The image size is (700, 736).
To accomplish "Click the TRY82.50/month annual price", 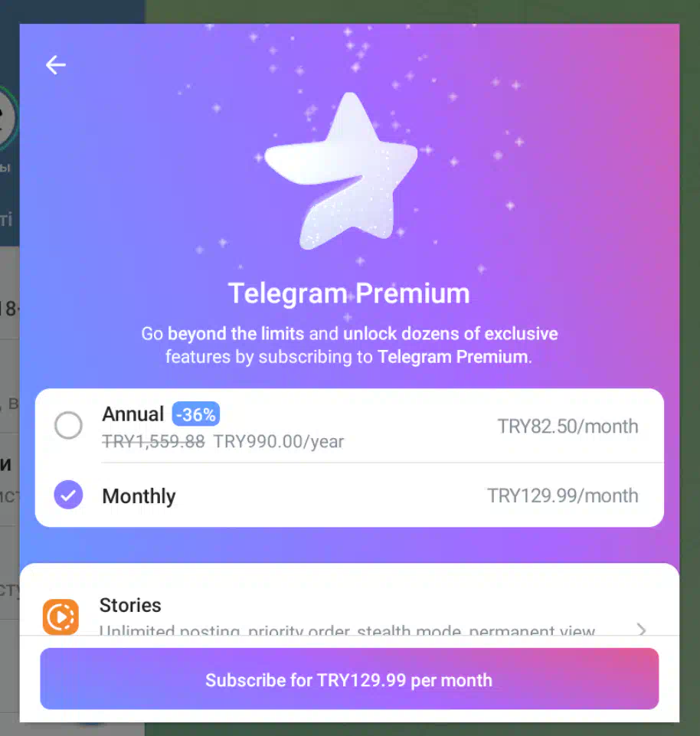I will click(x=568, y=427).
